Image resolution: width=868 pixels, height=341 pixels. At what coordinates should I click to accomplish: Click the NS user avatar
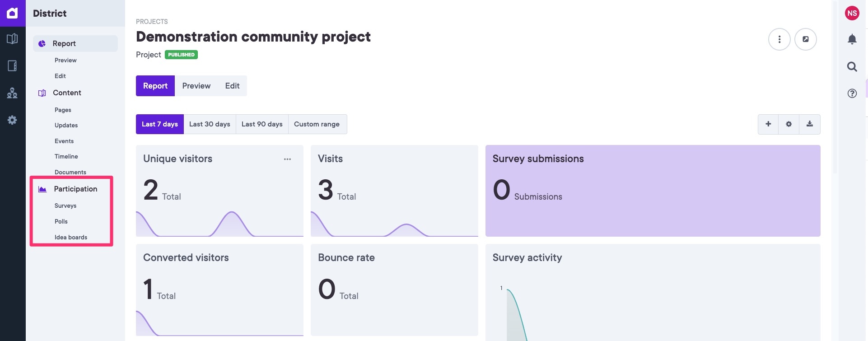pos(852,13)
